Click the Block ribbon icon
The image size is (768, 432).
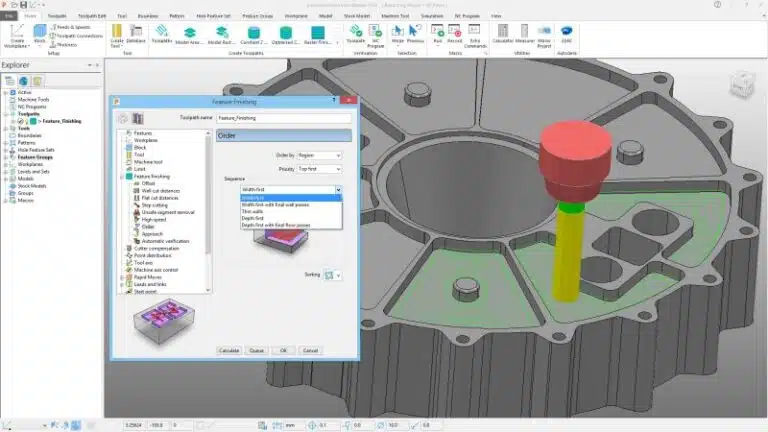(x=40, y=34)
